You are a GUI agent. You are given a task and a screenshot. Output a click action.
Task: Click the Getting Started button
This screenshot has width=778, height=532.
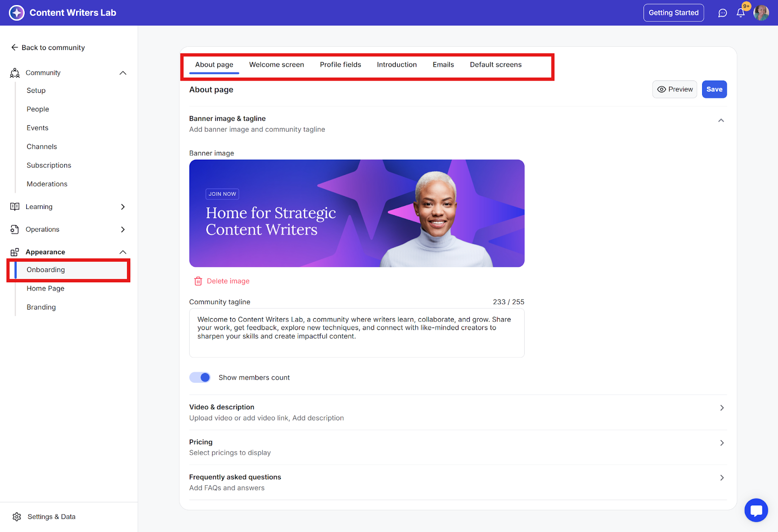click(x=673, y=13)
